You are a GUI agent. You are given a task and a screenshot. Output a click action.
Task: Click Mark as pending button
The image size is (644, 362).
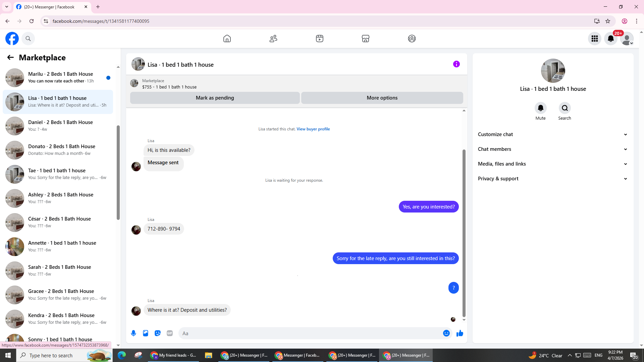215,98
